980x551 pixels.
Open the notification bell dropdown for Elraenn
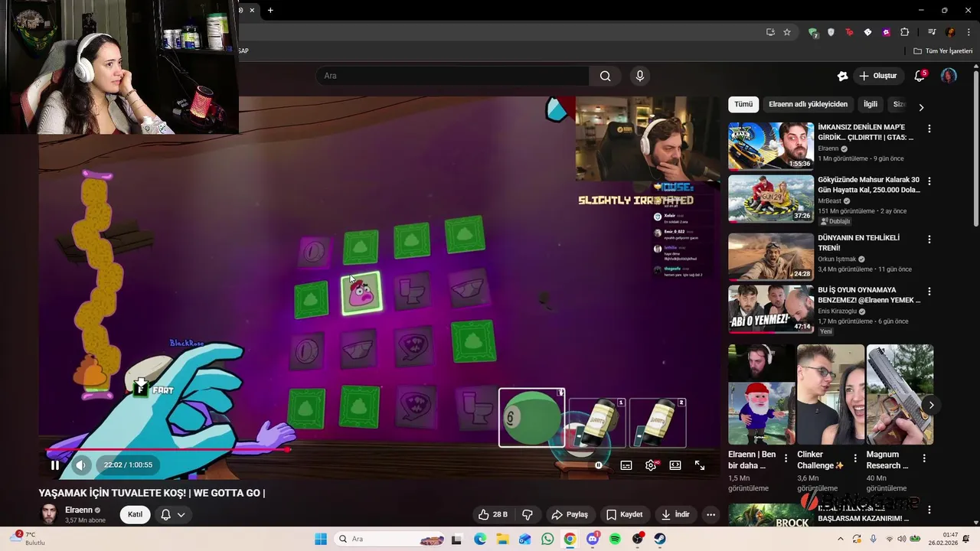[173, 514]
